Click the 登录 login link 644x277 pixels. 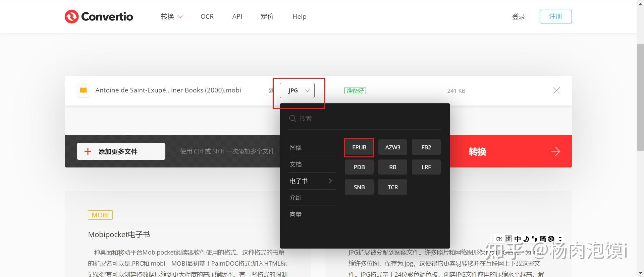[x=519, y=16]
